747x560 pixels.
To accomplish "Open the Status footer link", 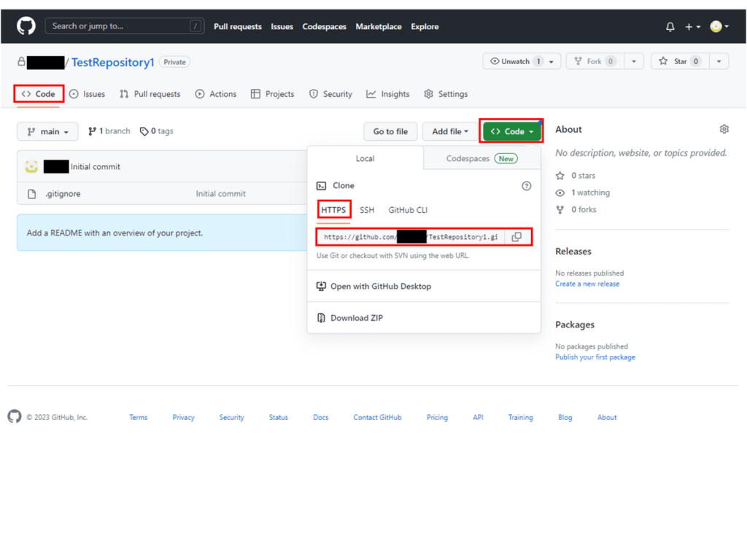I will coord(278,417).
